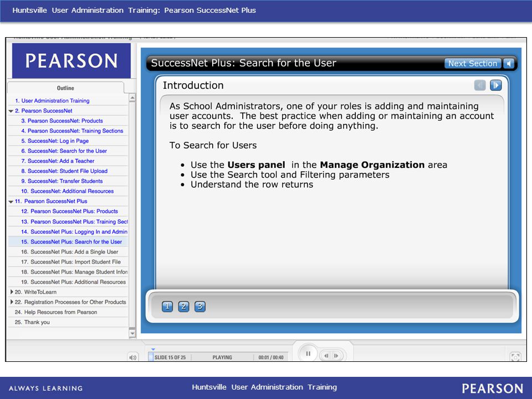This screenshot has height=399, width=532.
Task: Click 20. WriteToLearn outline heading
Action: [35, 292]
